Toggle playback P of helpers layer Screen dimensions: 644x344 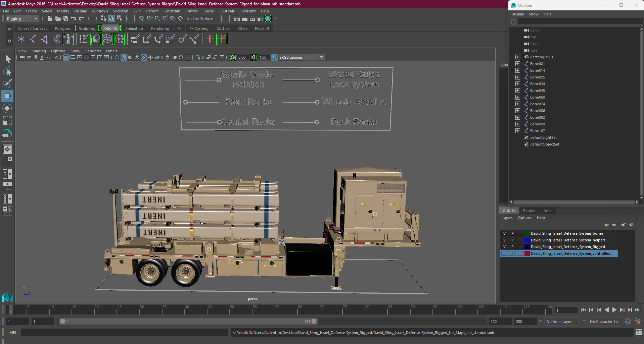pyautogui.click(x=512, y=240)
